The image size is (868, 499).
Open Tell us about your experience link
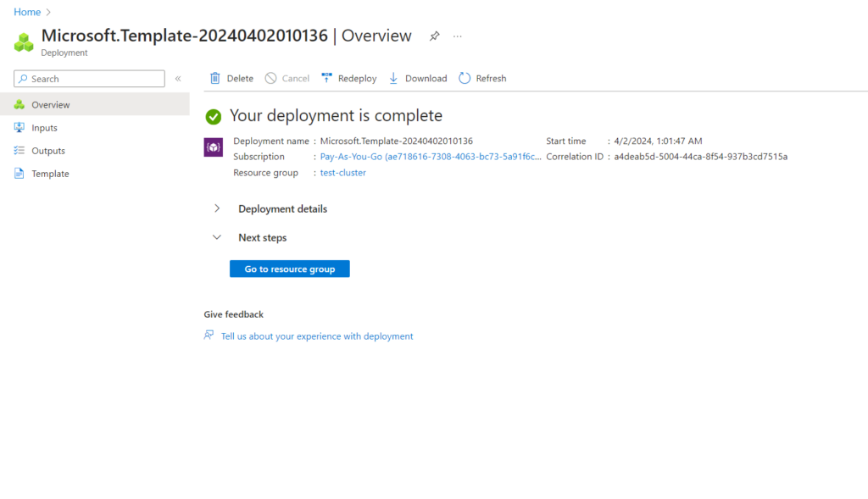317,336
